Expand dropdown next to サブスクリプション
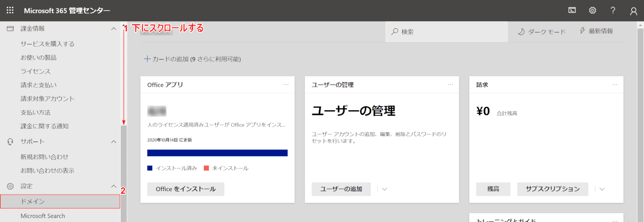 pyautogui.click(x=602, y=189)
